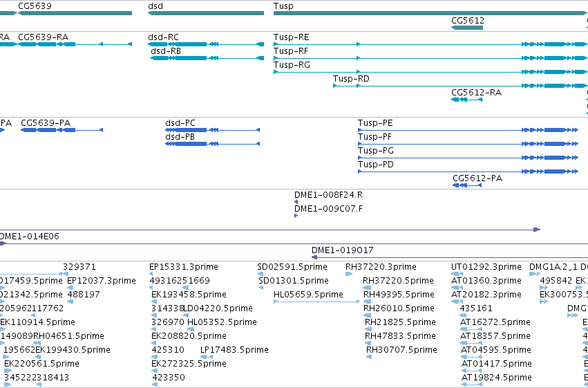Click EST RH21825.5prime
The image size is (588, 388).
400,322
